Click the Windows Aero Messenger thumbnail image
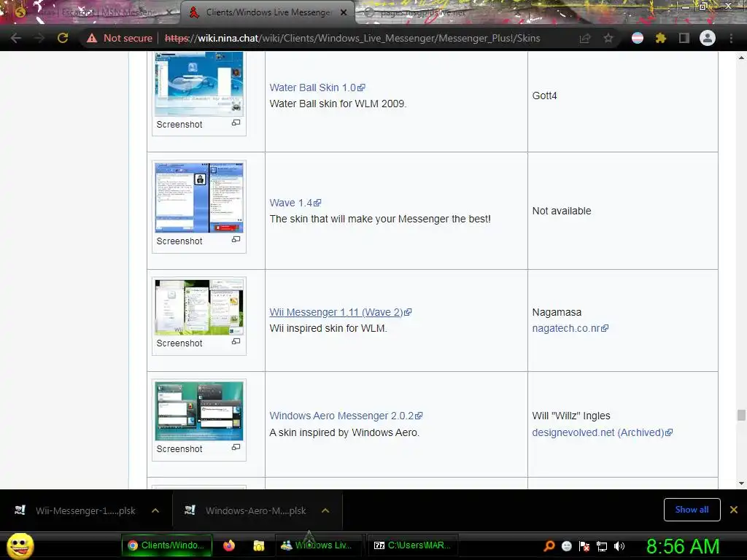The height and width of the screenshot is (560, 747). tap(199, 411)
